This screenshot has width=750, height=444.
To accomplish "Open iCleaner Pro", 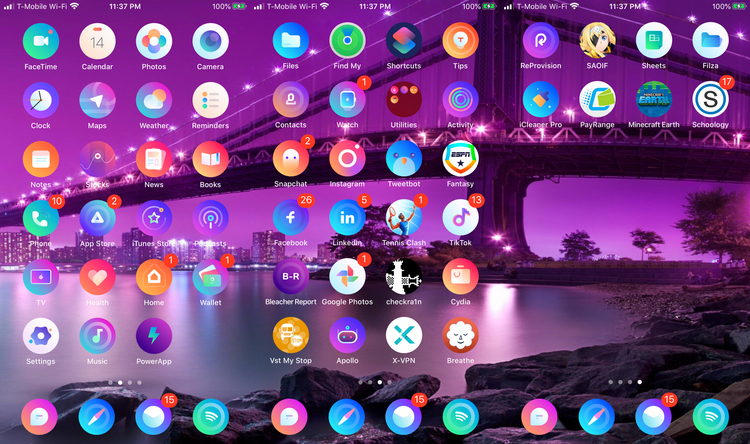I will [540, 100].
